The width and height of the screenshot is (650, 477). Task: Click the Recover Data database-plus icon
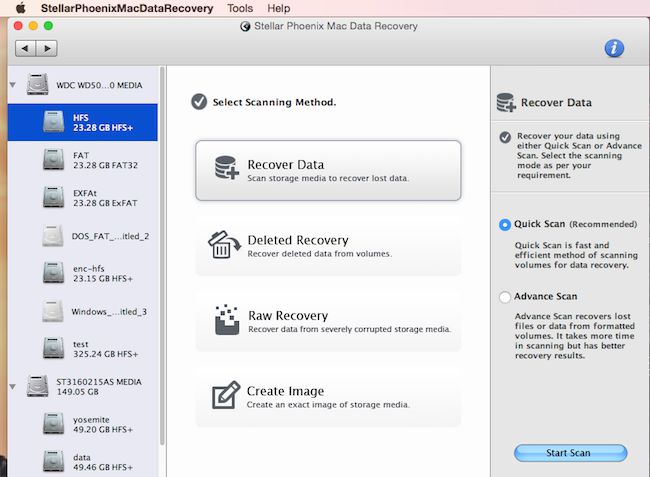pos(227,167)
